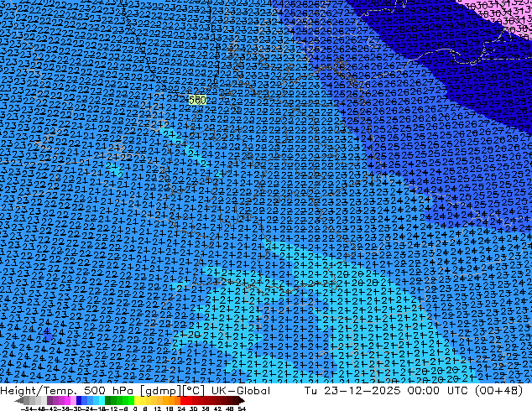This screenshot has width=532, height=411.
Task: Click the "500 hPa" level text
Action: [x=109, y=391]
